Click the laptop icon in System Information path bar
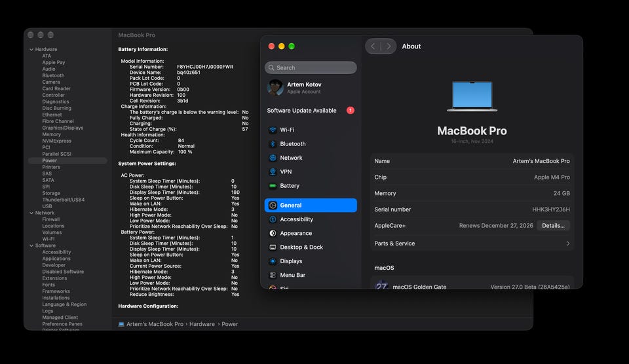Screen dimensions: 629x364 (121, 324)
